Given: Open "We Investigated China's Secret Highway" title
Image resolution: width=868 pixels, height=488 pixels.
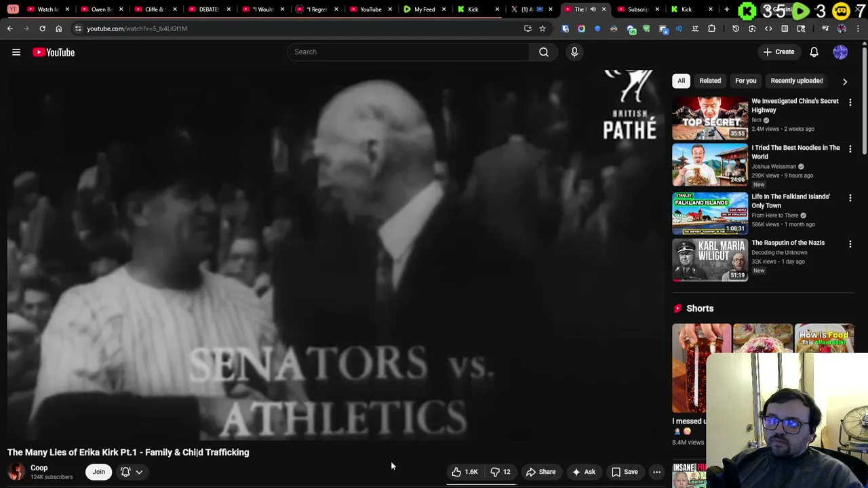Looking at the screenshot, I should (x=795, y=106).
